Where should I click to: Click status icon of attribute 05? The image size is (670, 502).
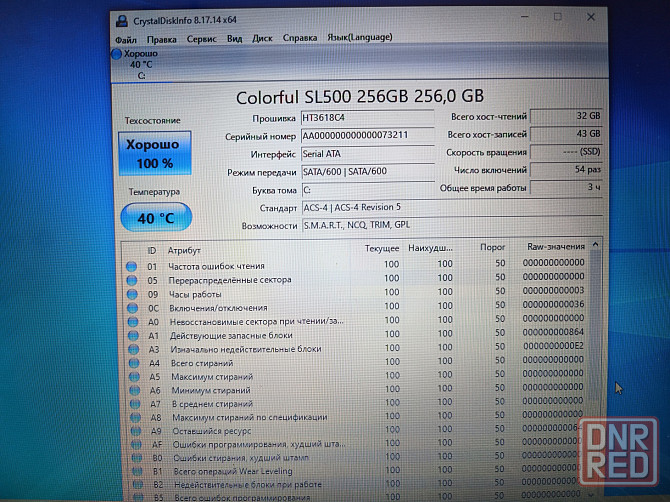pos(132,280)
